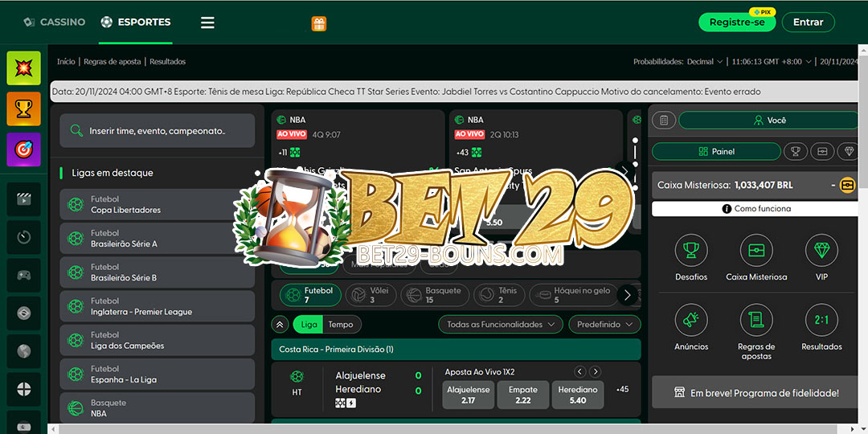Collapse all leagues double-chevron icon
The image size is (868, 434).
[x=279, y=325]
